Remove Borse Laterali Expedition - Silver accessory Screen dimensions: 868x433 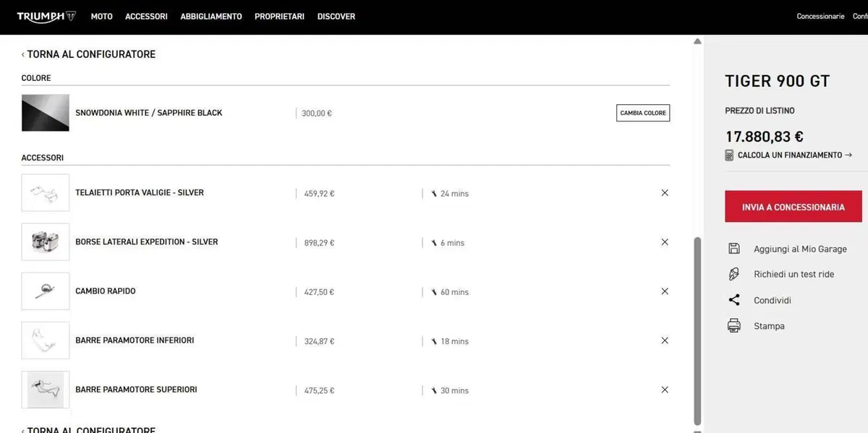click(665, 242)
